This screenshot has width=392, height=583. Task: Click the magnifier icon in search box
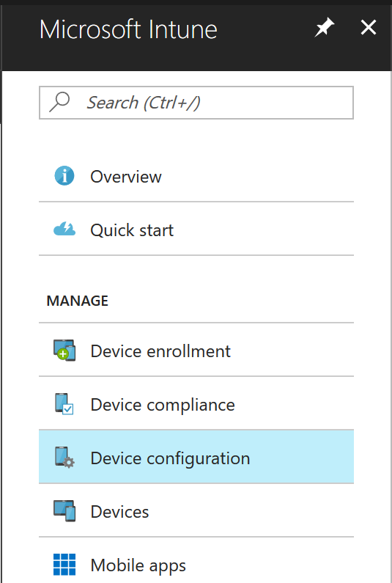[59, 101]
